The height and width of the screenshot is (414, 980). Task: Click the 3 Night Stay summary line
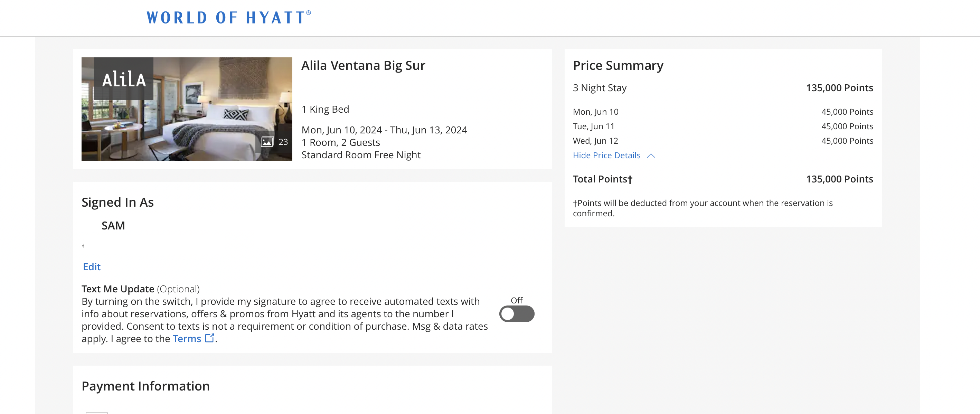click(723, 88)
